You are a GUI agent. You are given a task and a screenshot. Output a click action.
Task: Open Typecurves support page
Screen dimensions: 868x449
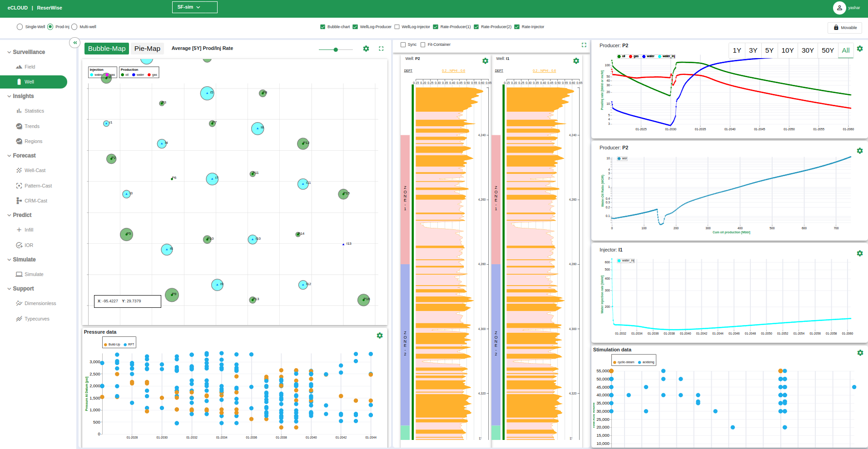point(33,319)
